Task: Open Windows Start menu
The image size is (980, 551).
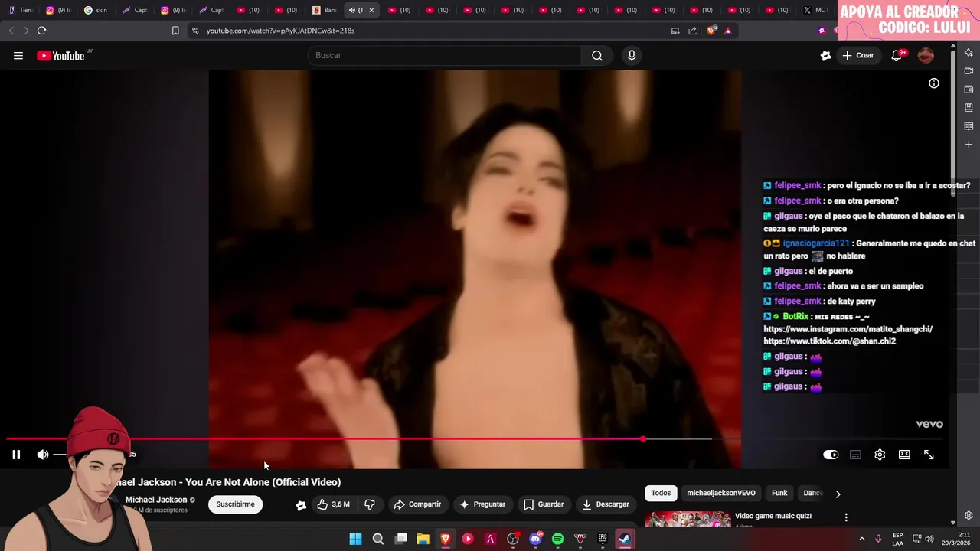Action: pos(355,539)
